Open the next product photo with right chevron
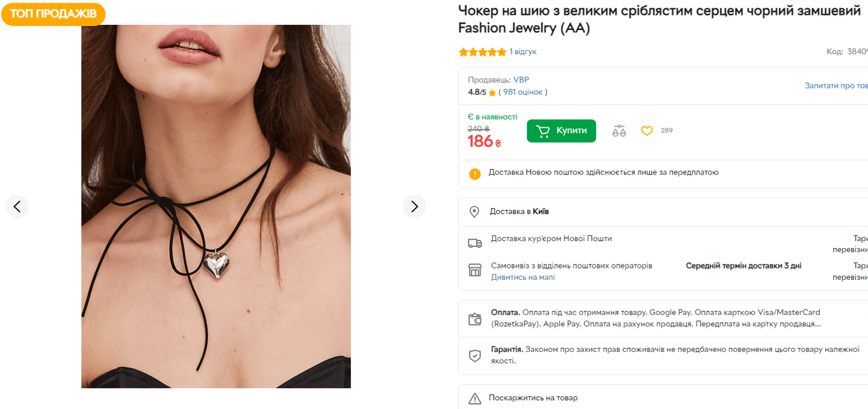 click(x=414, y=207)
